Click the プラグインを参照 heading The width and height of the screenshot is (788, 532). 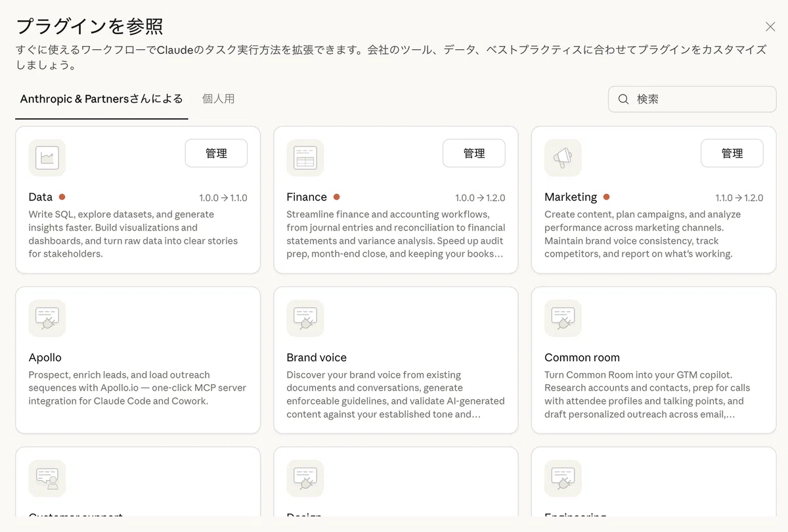[x=89, y=26]
